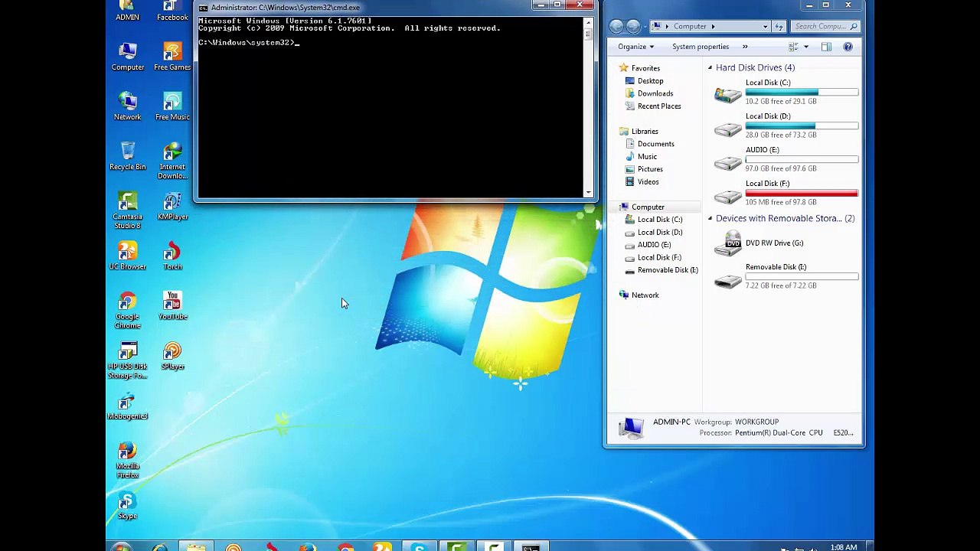This screenshot has width=980, height=551.
Task: Open Documents library
Action: [656, 144]
